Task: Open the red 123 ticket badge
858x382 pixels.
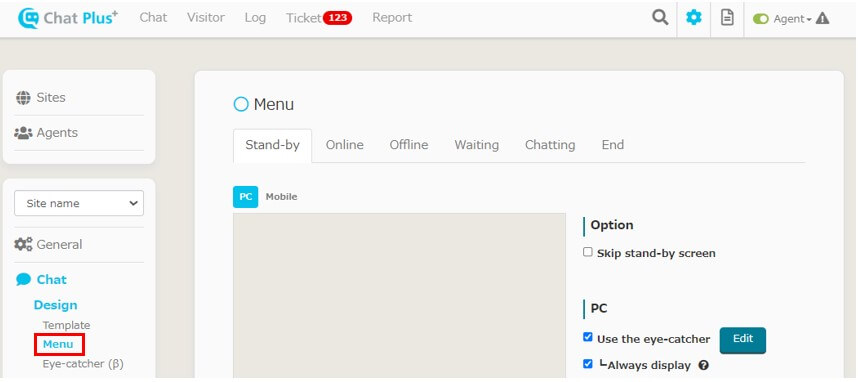Action: pos(338,18)
